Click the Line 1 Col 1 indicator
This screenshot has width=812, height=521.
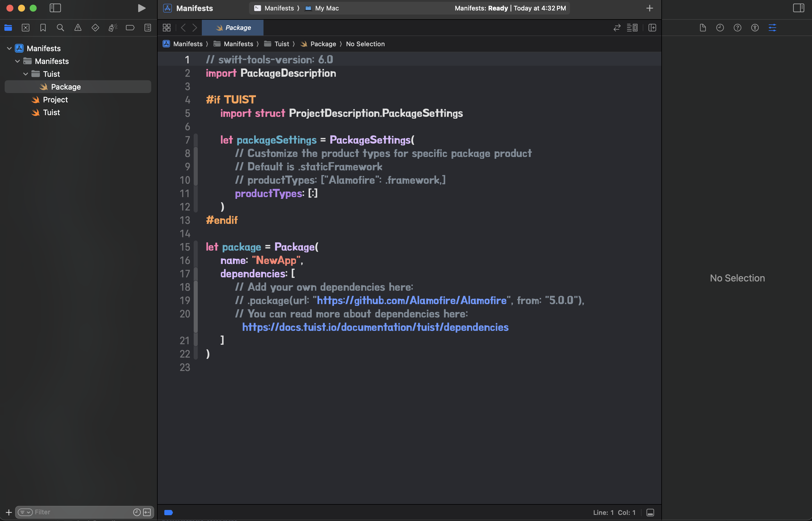(614, 513)
